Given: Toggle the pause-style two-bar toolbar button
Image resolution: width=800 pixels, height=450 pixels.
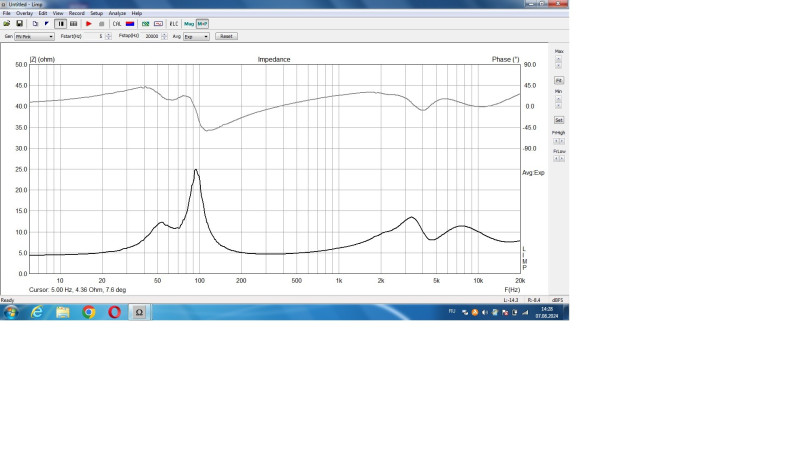Looking at the screenshot, I should click(x=60, y=23).
